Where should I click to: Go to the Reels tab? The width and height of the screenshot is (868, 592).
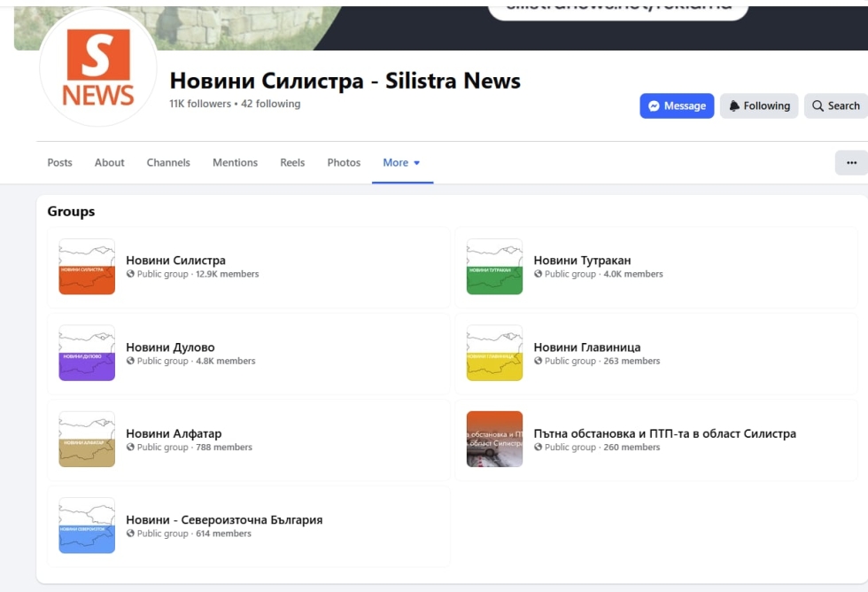(x=292, y=163)
